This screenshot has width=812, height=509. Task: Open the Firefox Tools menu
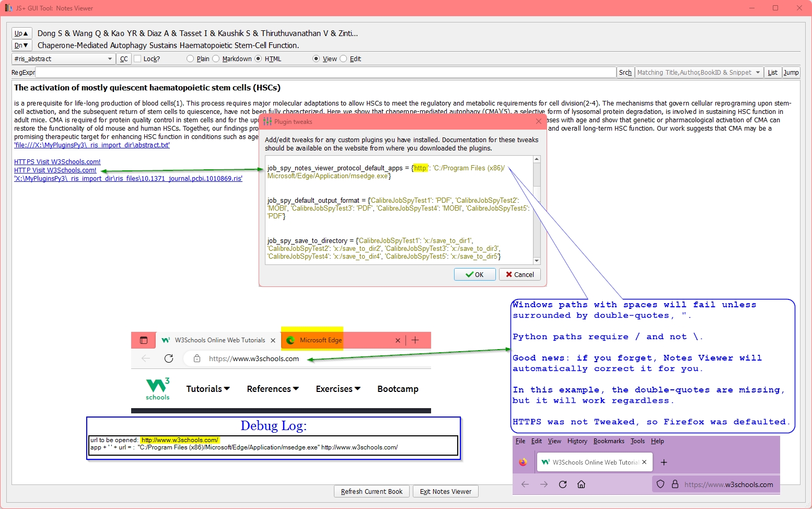(x=637, y=441)
